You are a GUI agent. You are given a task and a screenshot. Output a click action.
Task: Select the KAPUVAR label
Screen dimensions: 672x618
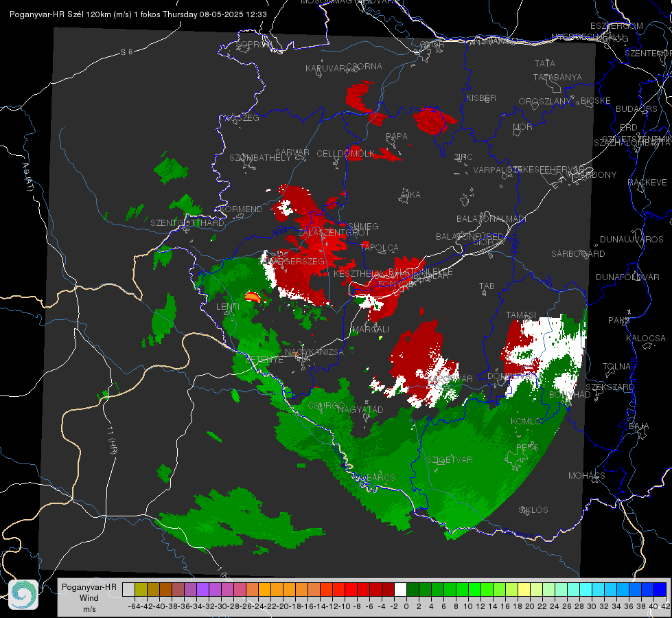325,69
